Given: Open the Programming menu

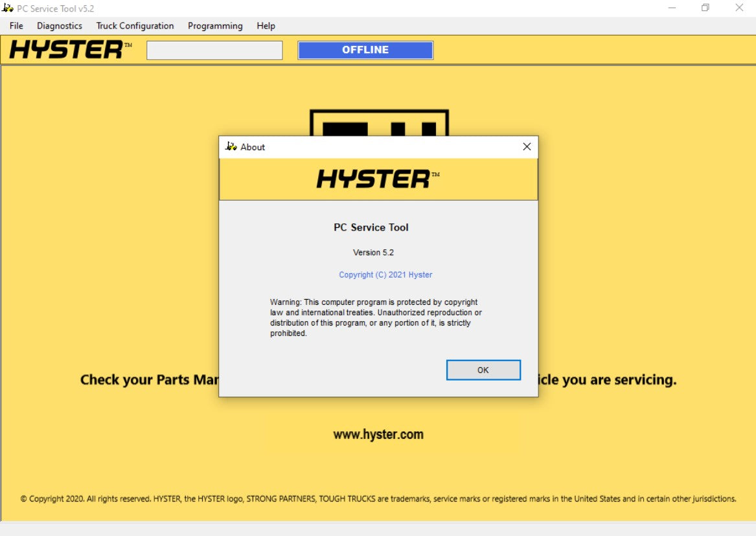Looking at the screenshot, I should click(215, 26).
